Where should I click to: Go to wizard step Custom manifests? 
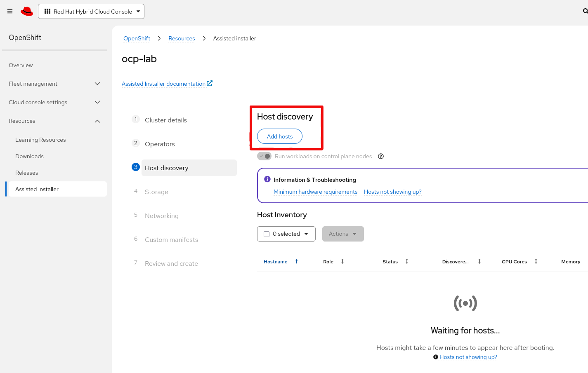171,239
